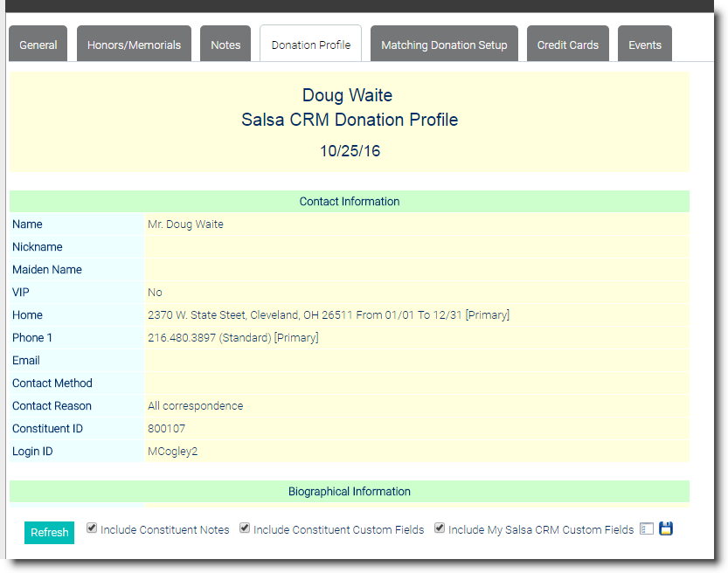This screenshot has height=573, width=728.
Task: Toggle Include Constituent Custom Fields checkbox
Action: 245,528
